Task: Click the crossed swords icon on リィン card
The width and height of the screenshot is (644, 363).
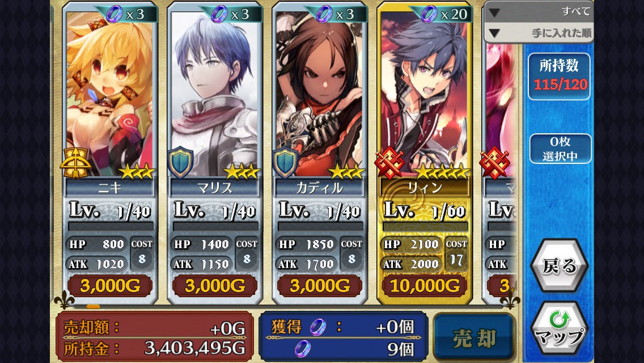Action: click(389, 163)
